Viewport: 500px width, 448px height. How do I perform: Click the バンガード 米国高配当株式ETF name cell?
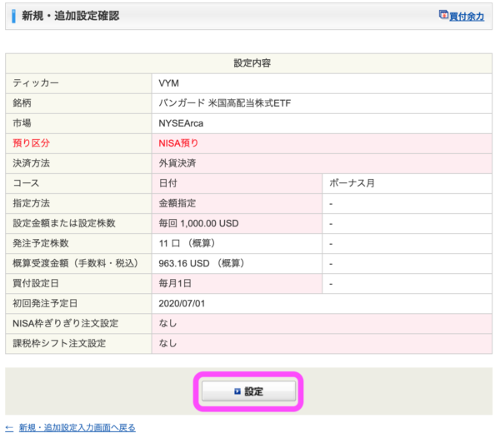coord(322,103)
